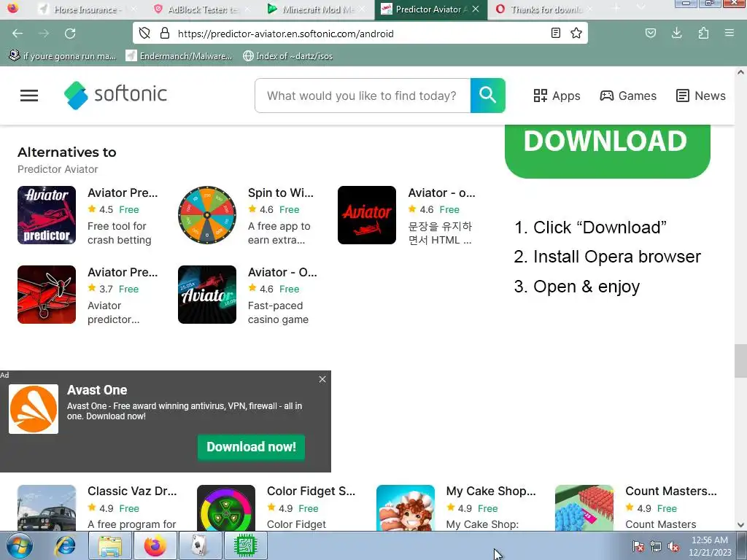Expand the list all tabs chevron

tap(640, 8)
